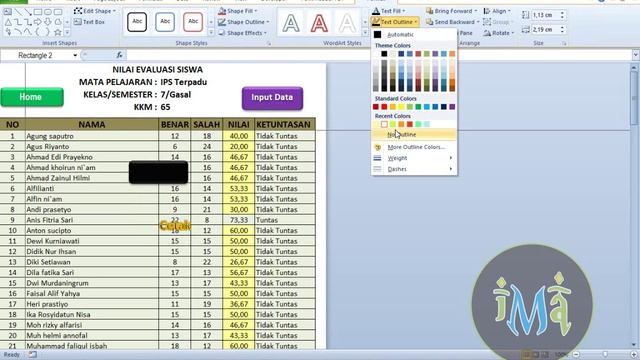Screen dimensions: 640x360
Task: Pick orange theme color swatch
Action: (x=452, y=54)
